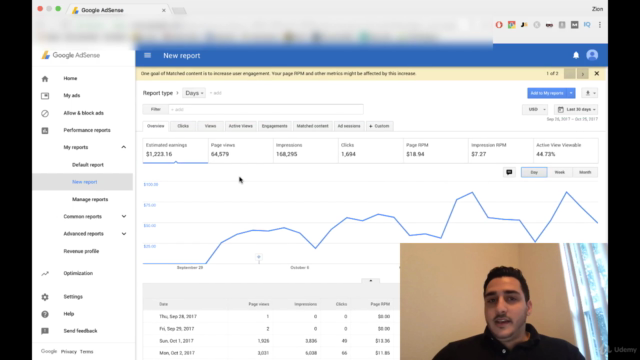Select the Impression RPM metric card

(500, 151)
